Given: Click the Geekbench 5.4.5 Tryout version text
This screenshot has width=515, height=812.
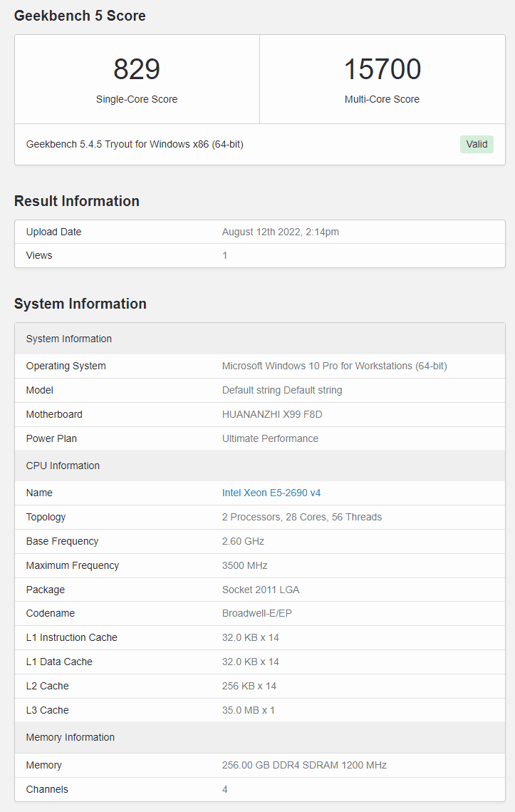Looking at the screenshot, I should (x=135, y=144).
